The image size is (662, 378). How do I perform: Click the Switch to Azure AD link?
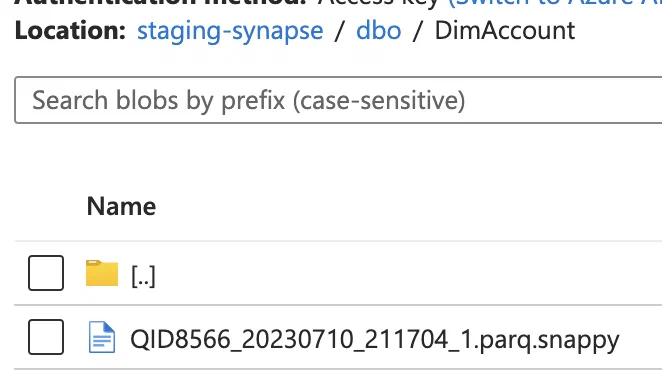[555, 3]
